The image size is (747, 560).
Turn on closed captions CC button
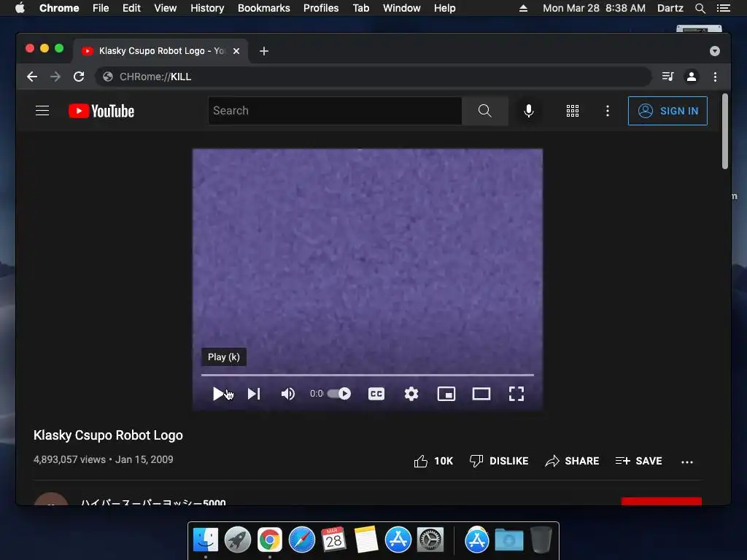[376, 394]
